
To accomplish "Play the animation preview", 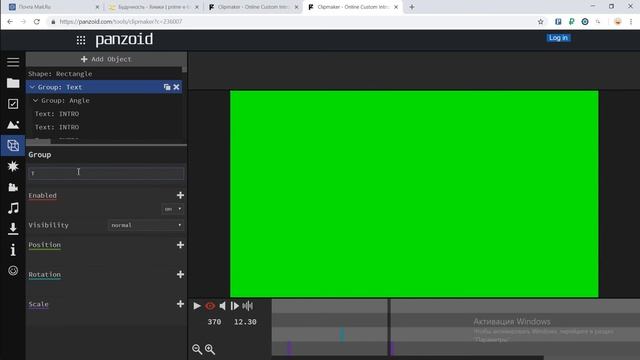I will (197, 306).
